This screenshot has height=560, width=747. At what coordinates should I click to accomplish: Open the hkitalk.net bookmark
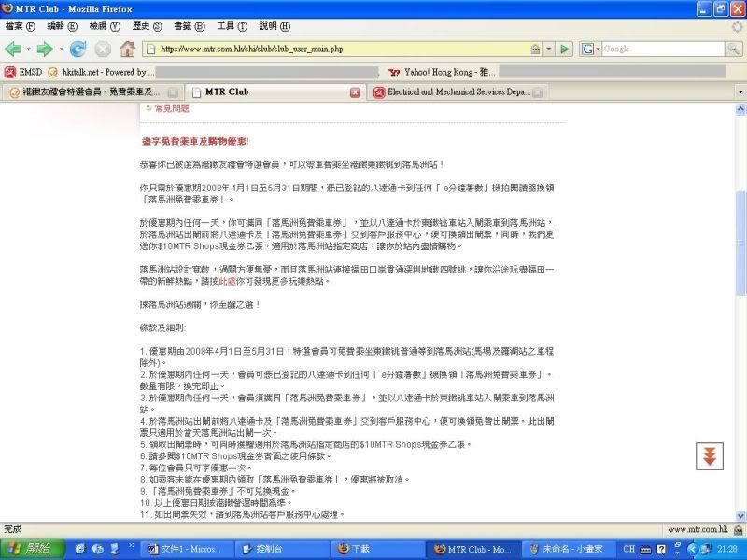(101, 73)
